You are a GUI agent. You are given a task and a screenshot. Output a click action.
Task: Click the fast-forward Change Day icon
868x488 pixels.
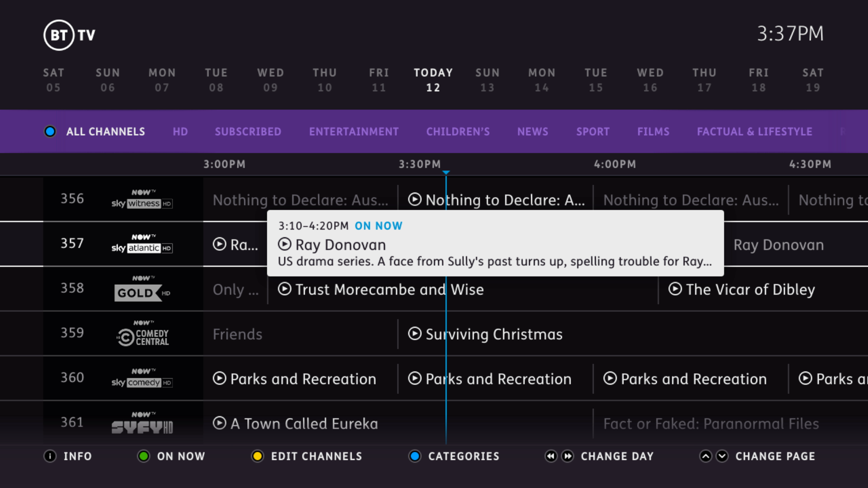568,456
